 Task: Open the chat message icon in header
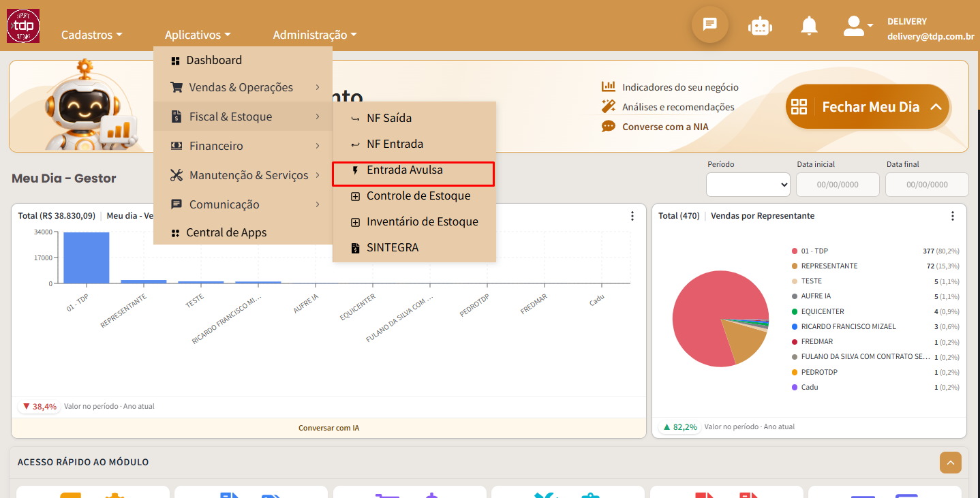coord(709,25)
